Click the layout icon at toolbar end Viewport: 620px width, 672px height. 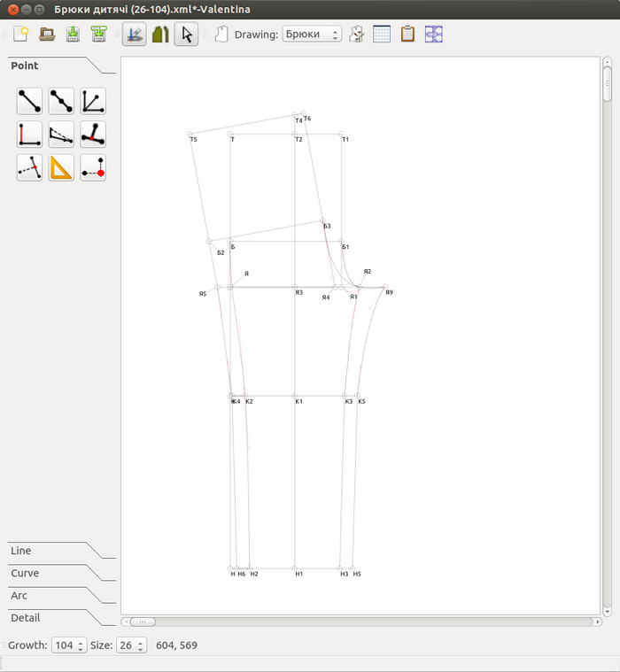point(434,34)
